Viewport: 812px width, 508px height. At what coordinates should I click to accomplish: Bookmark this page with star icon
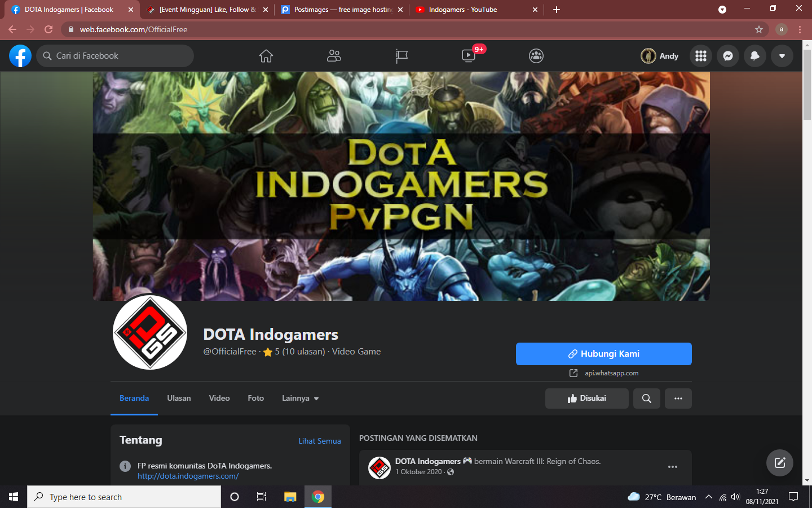pyautogui.click(x=759, y=29)
